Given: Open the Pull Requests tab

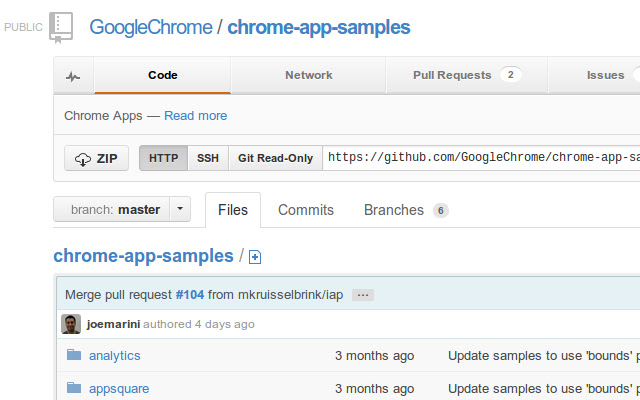Looking at the screenshot, I should click(x=467, y=76).
